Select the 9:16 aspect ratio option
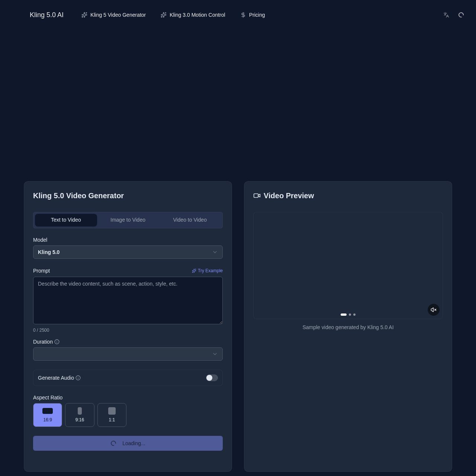Screen dimensions: 476x476 pos(80,415)
